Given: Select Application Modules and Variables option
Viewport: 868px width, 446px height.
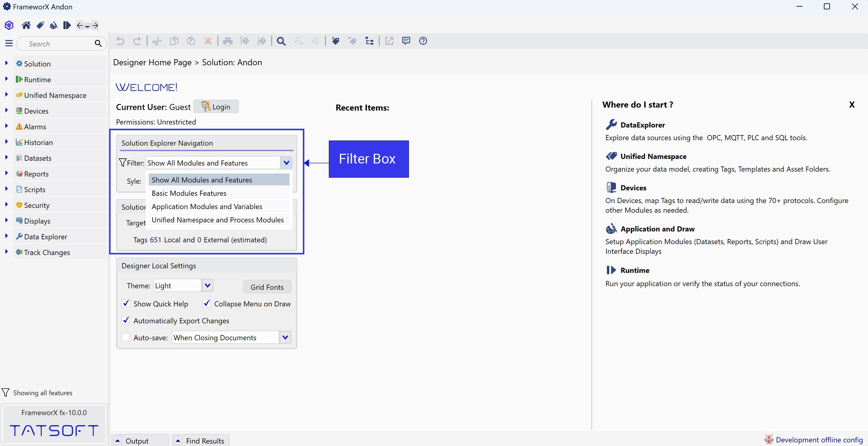Looking at the screenshot, I should pos(219,206).
